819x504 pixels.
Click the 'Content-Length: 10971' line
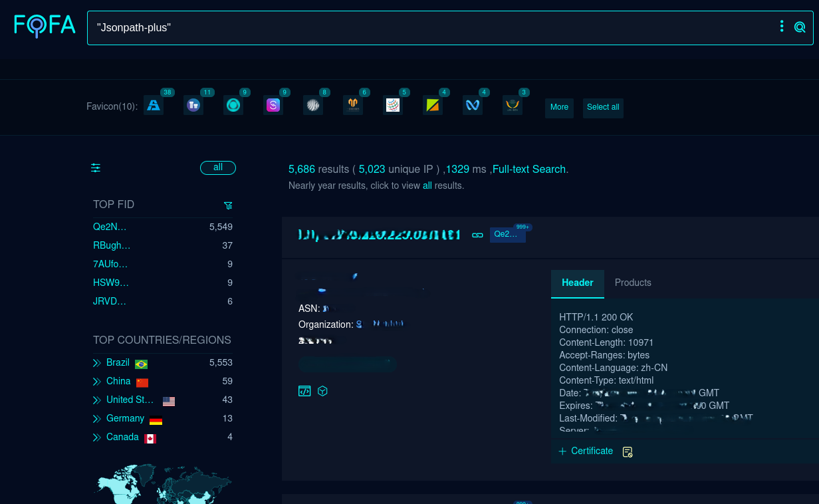(x=606, y=342)
